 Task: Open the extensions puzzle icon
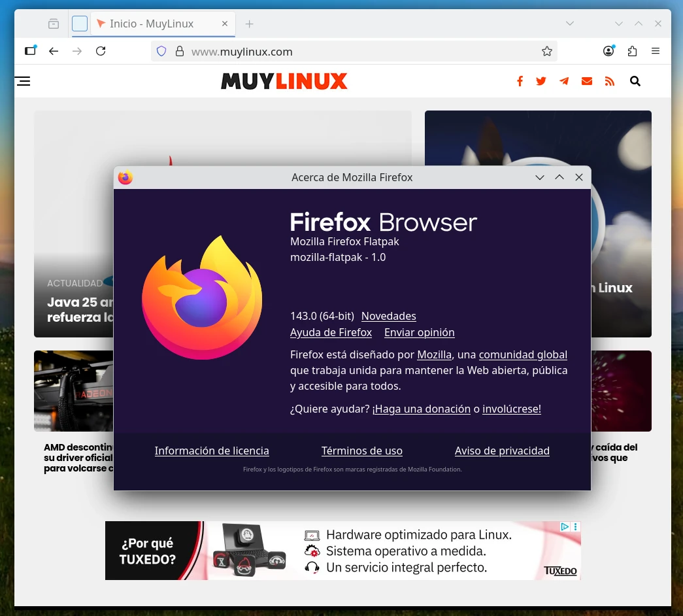[632, 51]
